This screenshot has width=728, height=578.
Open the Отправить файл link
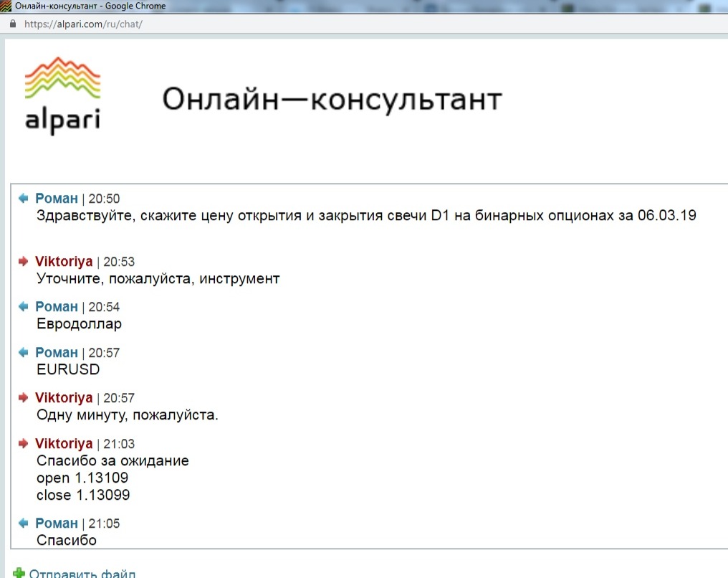click(82, 574)
